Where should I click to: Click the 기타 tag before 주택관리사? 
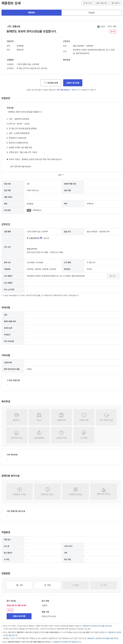pos(29,210)
